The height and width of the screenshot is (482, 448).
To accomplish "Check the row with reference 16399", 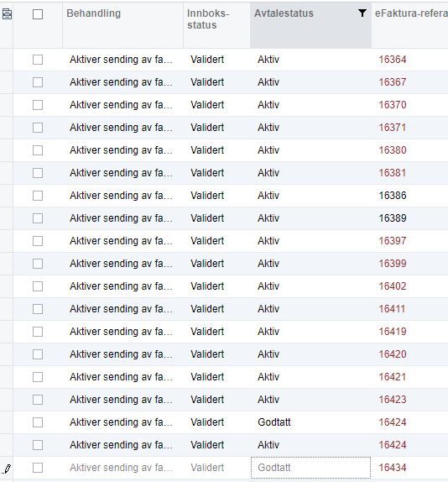I will (x=38, y=264).
